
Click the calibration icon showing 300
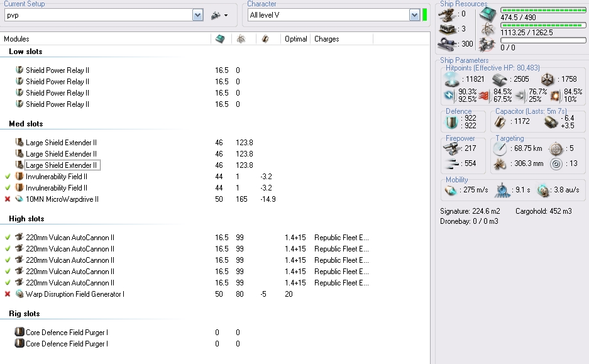click(447, 43)
